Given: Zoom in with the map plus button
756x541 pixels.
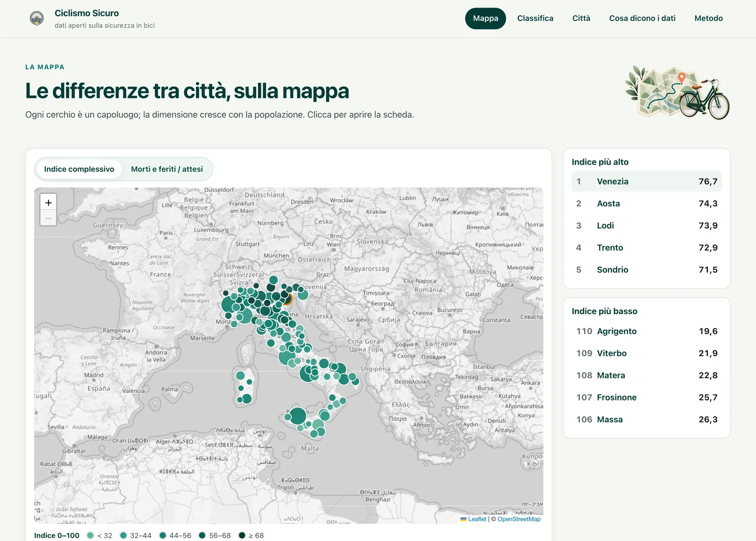Looking at the screenshot, I should pos(48,202).
